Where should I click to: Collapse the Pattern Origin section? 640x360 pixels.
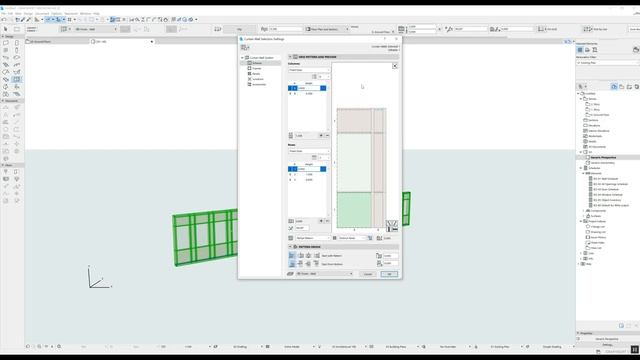[290, 247]
